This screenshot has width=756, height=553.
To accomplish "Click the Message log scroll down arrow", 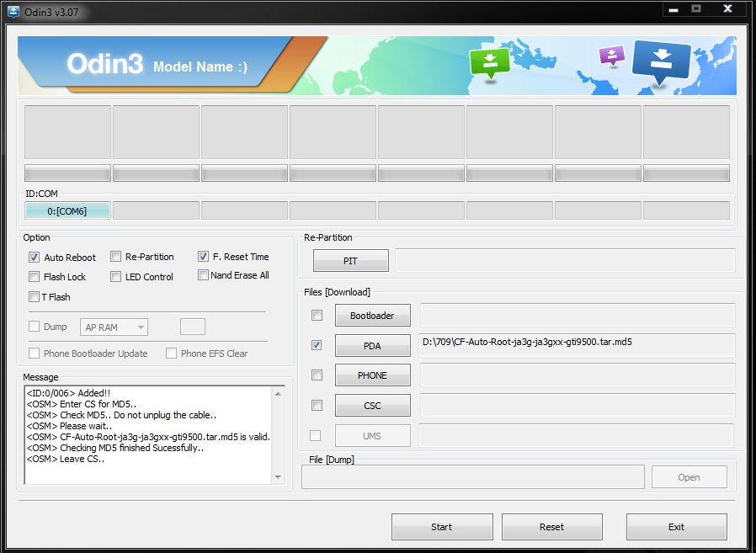I will pyautogui.click(x=278, y=476).
